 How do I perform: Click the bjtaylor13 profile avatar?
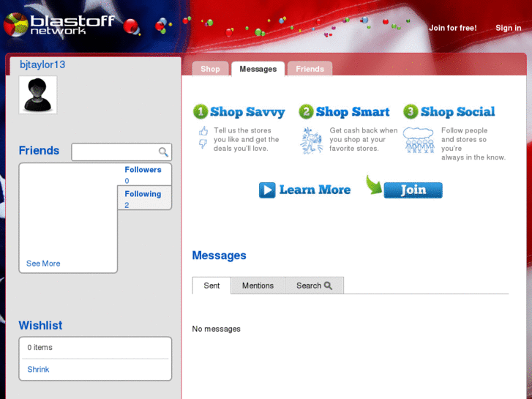coord(37,94)
